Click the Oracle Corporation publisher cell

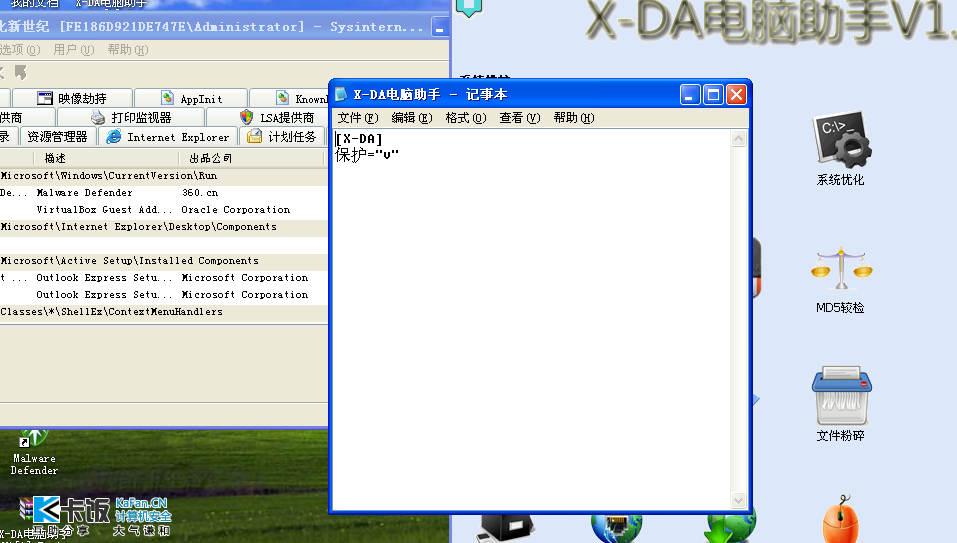236,210
